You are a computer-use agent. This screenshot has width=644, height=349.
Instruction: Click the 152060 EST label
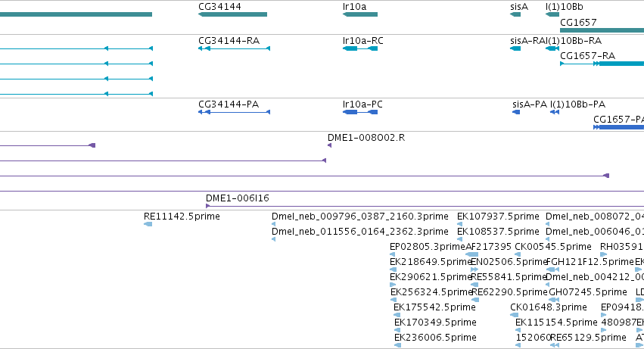click(533, 338)
